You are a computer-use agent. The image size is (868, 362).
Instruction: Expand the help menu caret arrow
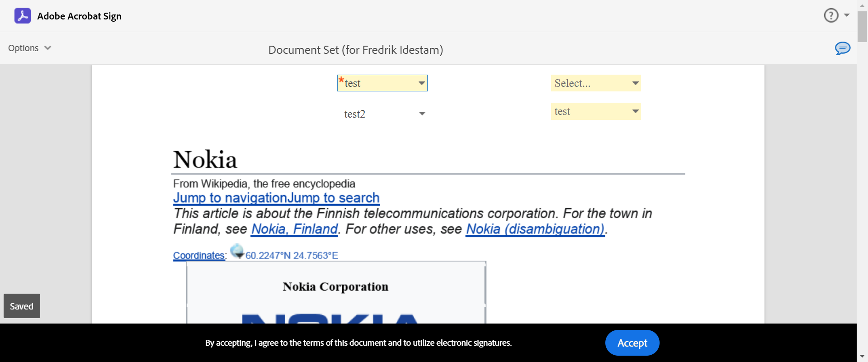pyautogui.click(x=847, y=15)
